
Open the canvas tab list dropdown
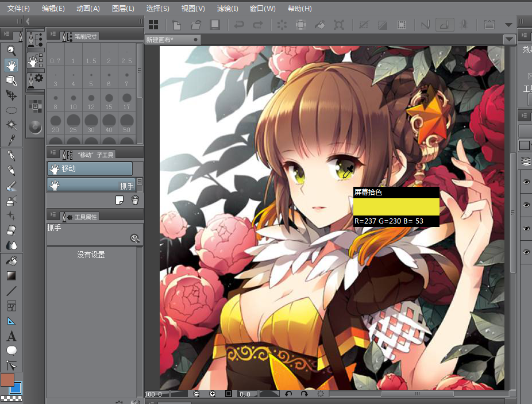coord(508,40)
